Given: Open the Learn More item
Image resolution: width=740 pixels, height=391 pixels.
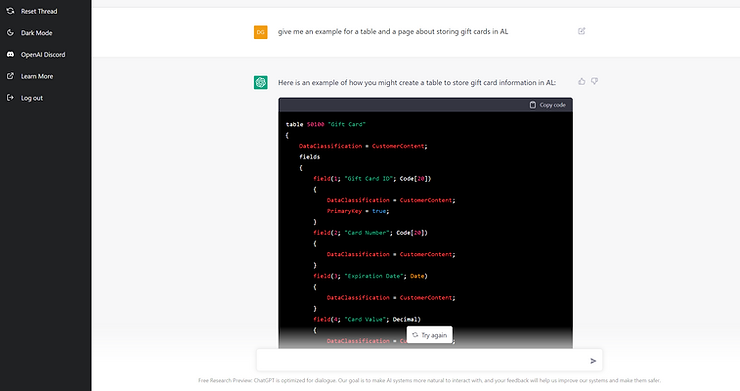Looking at the screenshot, I should point(46,76).
